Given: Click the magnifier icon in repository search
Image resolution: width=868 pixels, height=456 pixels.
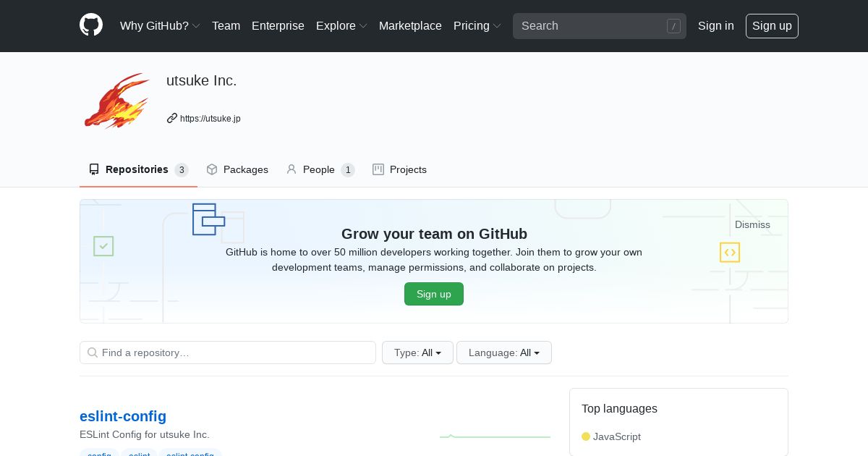Looking at the screenshot, I should point(93,352).
